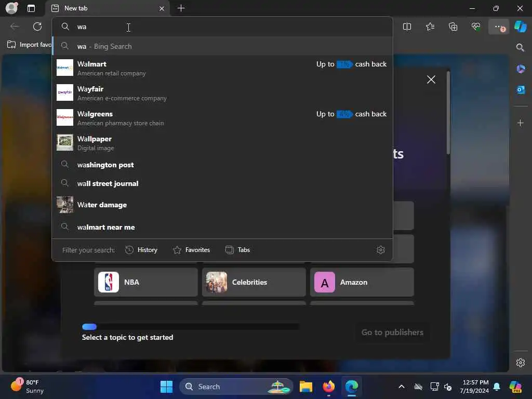This screenshot has width=532, height=399.
Task: Select the Walmart suggestion
Action: point(222,68)
